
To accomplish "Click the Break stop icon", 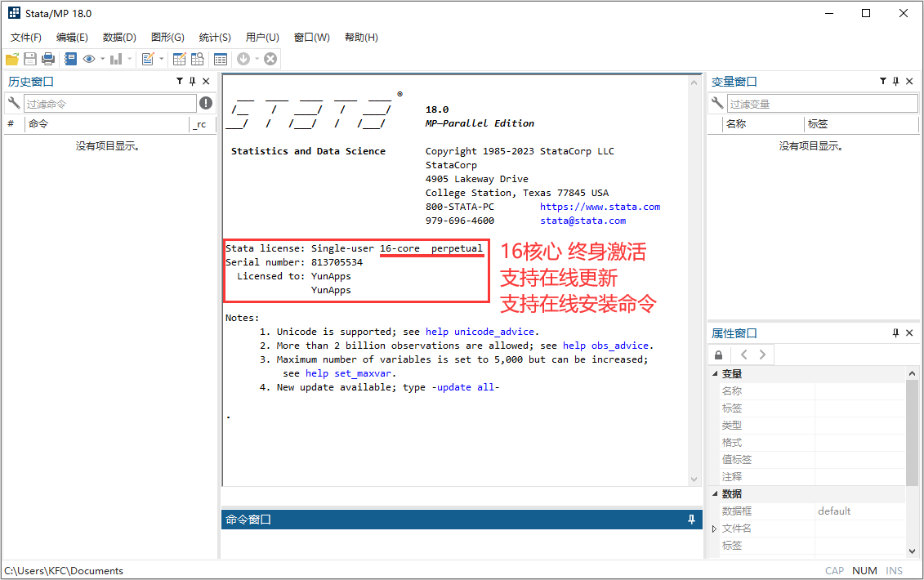I will click(270, 59).
